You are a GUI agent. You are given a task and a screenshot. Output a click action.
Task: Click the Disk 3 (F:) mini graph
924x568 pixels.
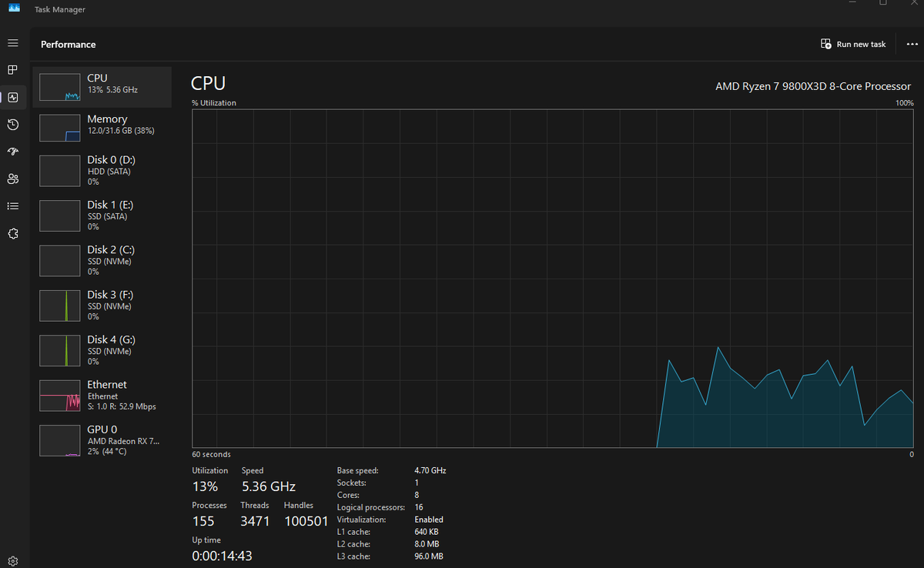60,306
